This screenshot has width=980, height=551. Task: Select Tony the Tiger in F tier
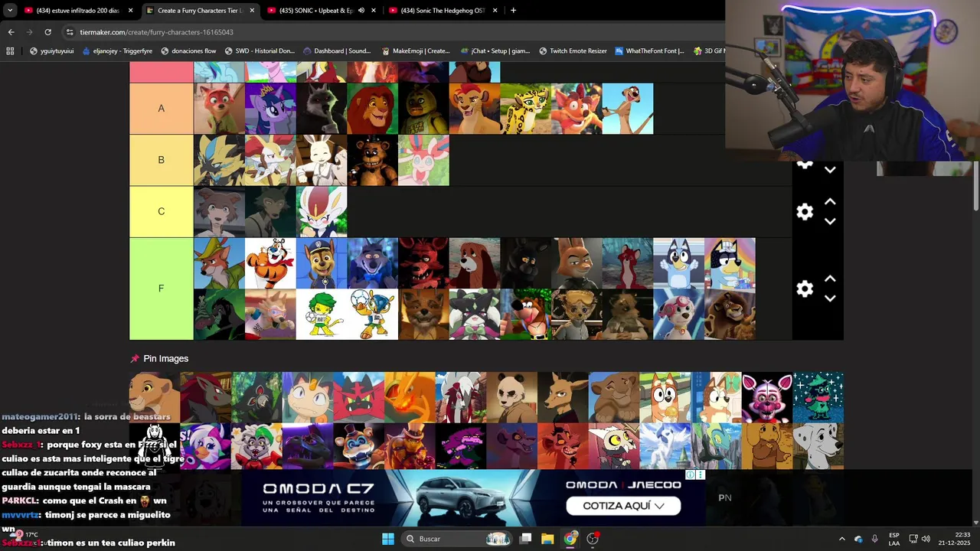pos(270,263)
